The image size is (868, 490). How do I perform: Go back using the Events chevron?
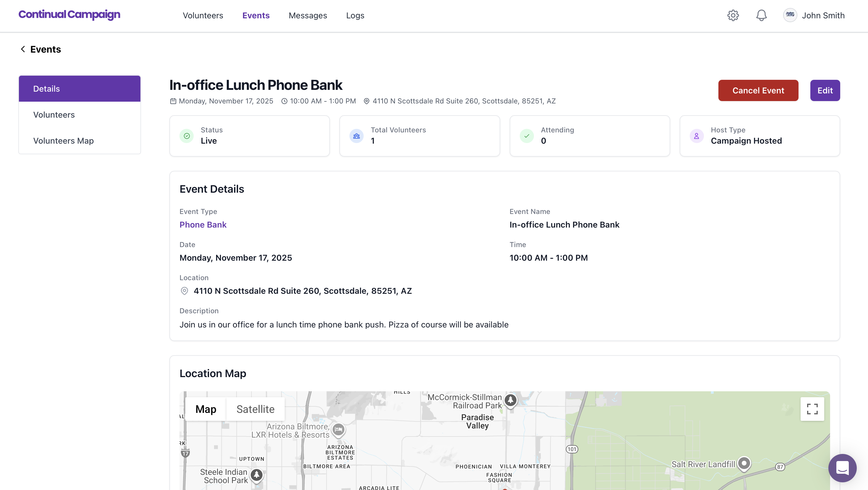click(23, 49)
